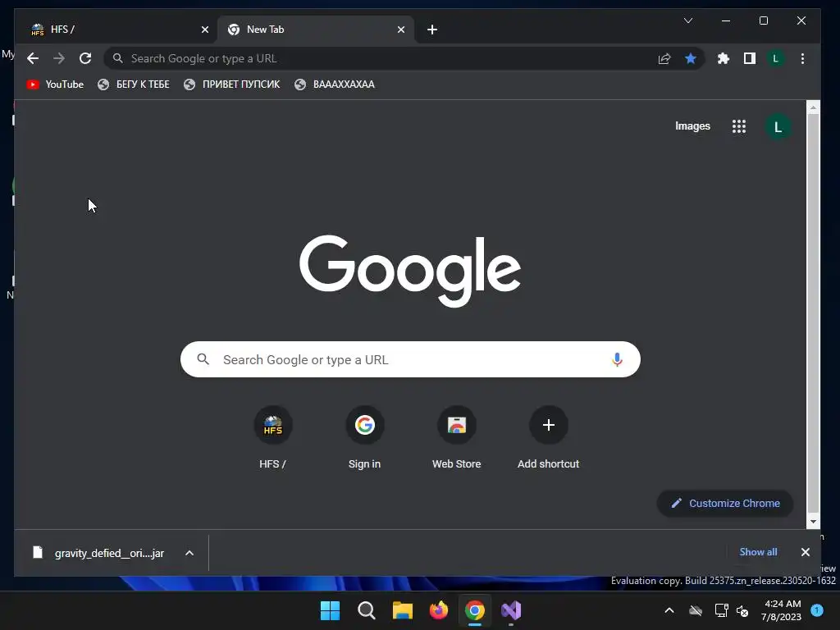Close the downloads bar
The image size is (840, 630).
(x=806, y=552)
